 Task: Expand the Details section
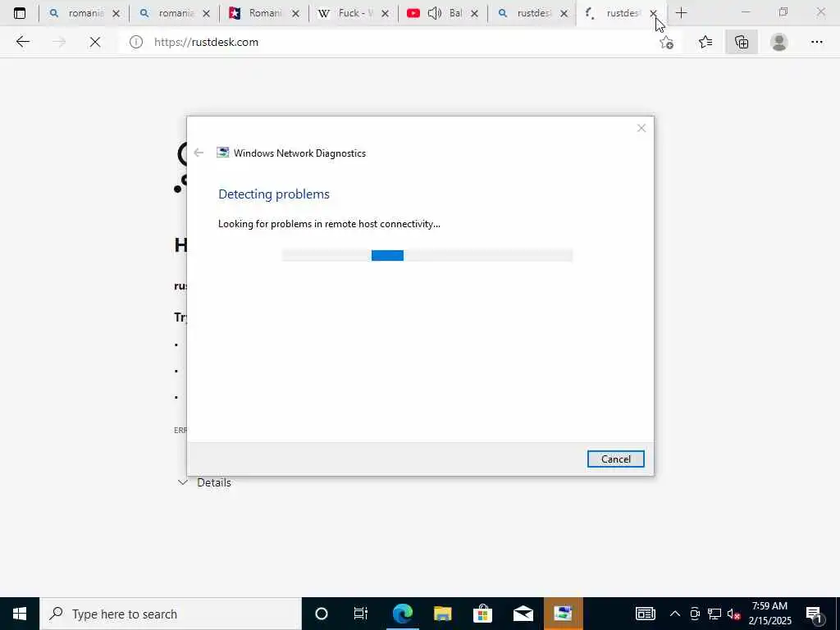[x=204, y=482]
